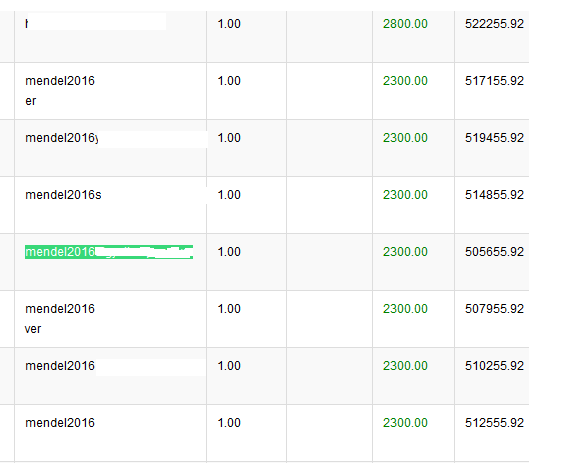Click the balance value 510255.92

494,366
